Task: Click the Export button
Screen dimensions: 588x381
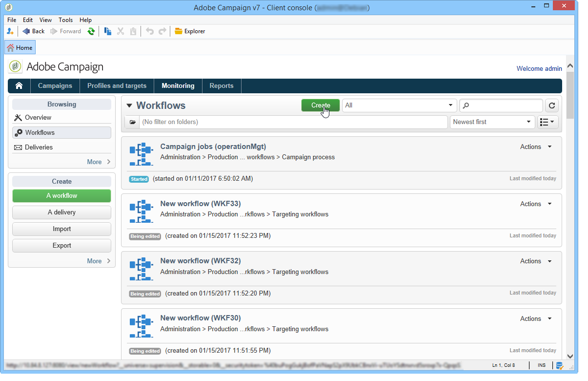Action: (x=61, y=246)
